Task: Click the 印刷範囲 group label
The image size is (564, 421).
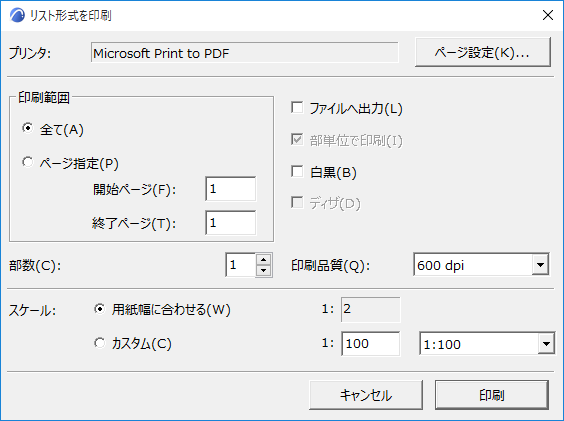Action: click(44, 98)
